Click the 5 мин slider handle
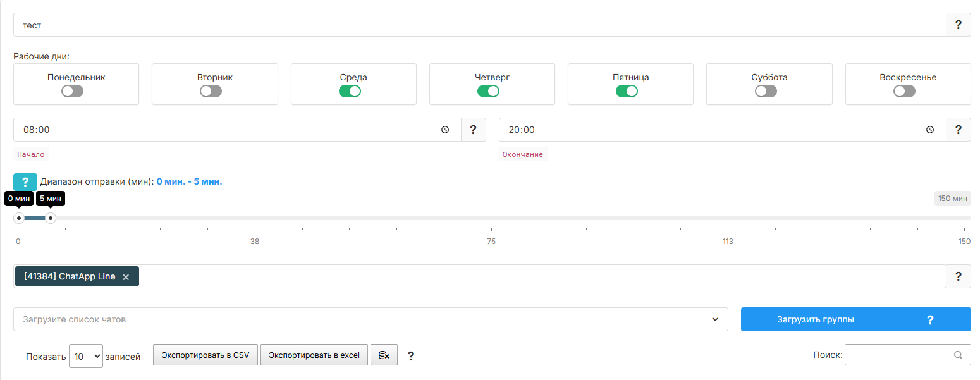 click(x=51, y=218)
